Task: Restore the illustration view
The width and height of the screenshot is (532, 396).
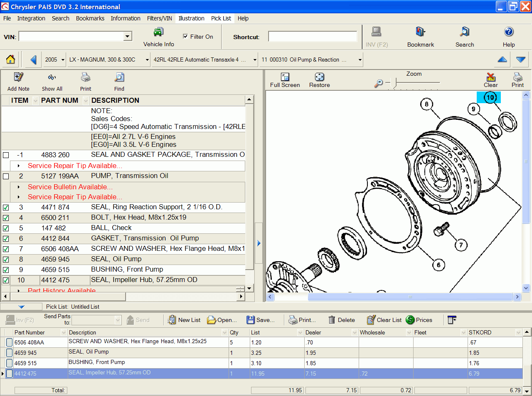Action: point(320,80)
